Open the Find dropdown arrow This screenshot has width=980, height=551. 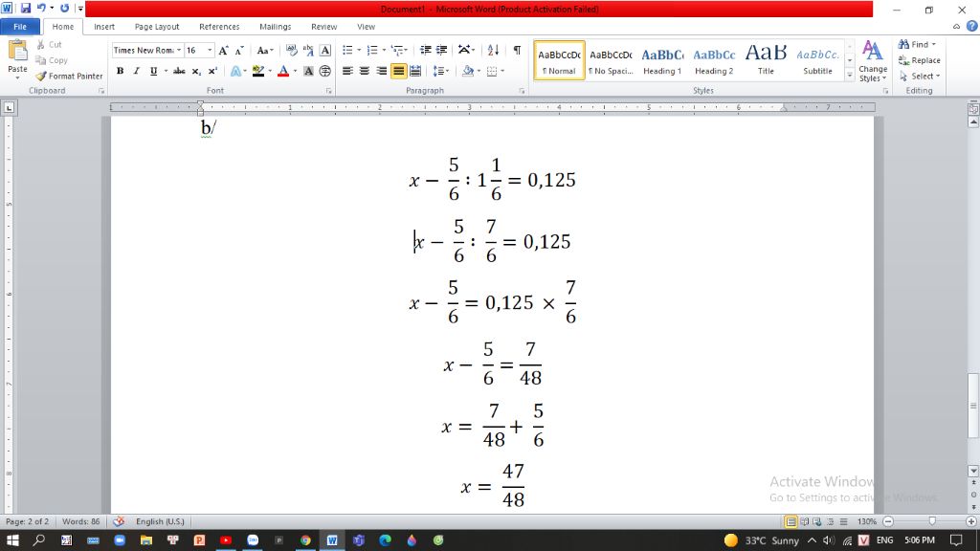(x=934, y=44)
